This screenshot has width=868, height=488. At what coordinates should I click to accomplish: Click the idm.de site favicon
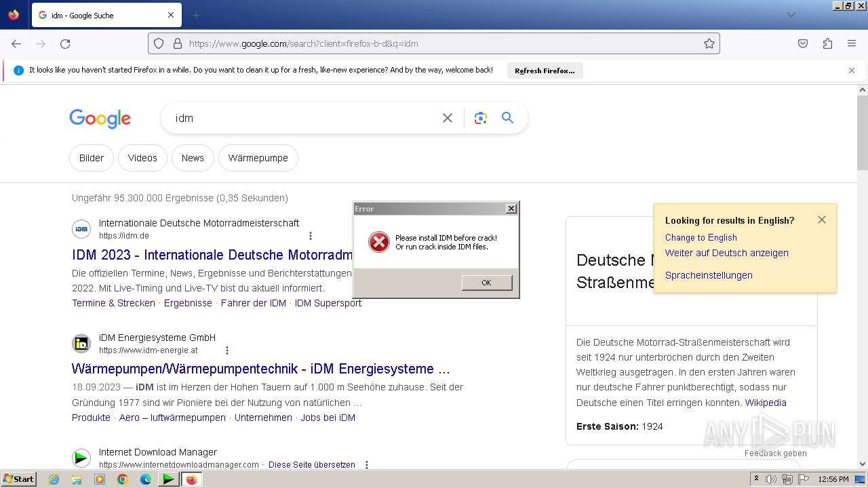pos(81,229)
